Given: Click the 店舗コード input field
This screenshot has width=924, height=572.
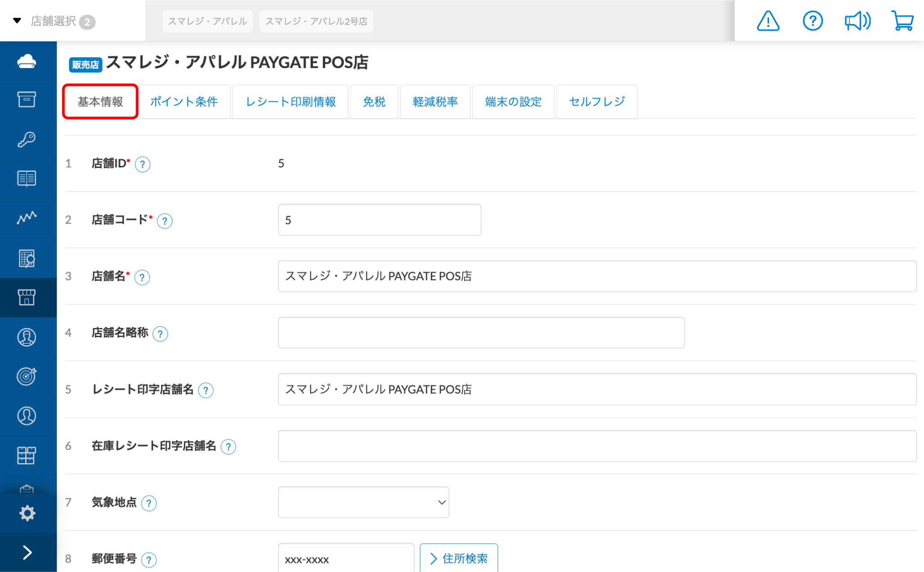Looking at the screenshot, I should (x=380, y=220).
